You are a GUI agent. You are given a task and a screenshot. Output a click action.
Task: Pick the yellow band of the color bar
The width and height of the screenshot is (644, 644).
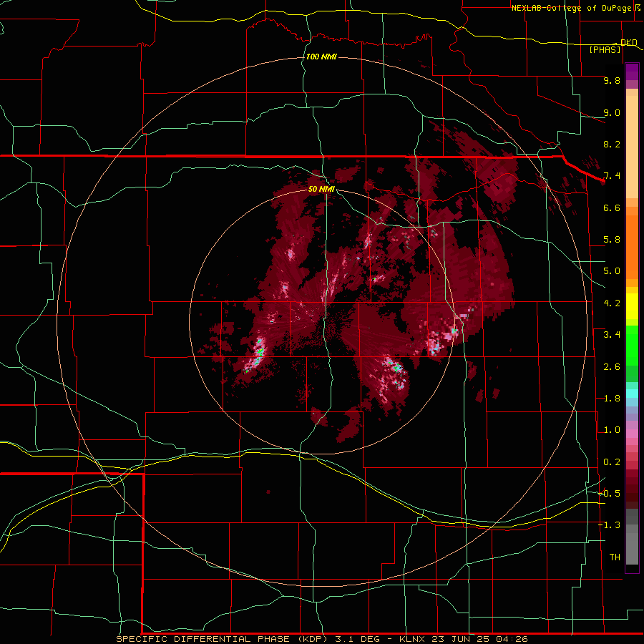coord(632,306)
